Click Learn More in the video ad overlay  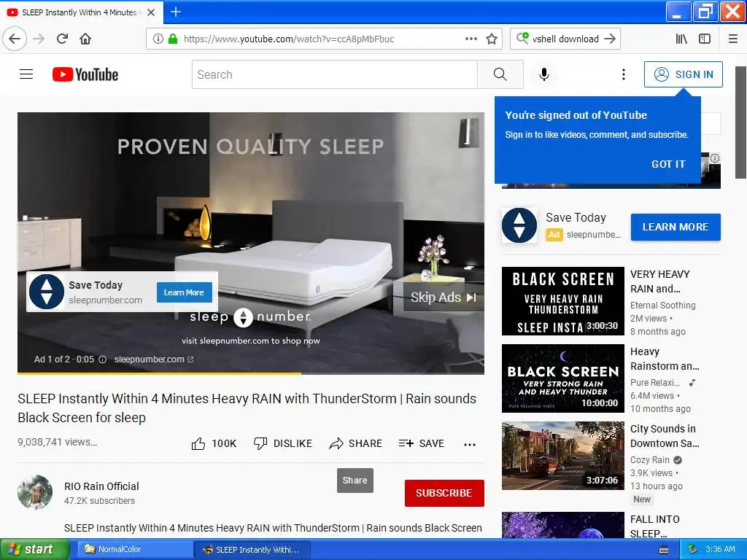185,292
